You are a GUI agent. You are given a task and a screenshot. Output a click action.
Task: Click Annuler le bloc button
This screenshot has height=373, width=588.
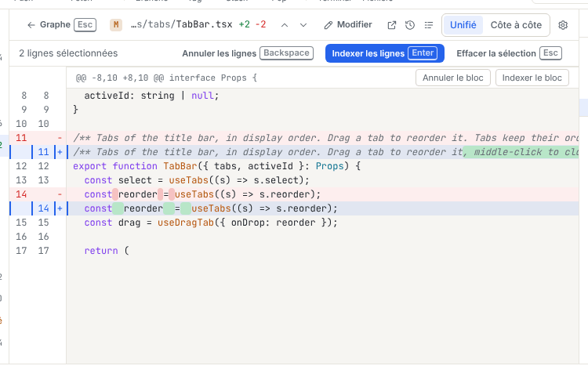point(453,78)
